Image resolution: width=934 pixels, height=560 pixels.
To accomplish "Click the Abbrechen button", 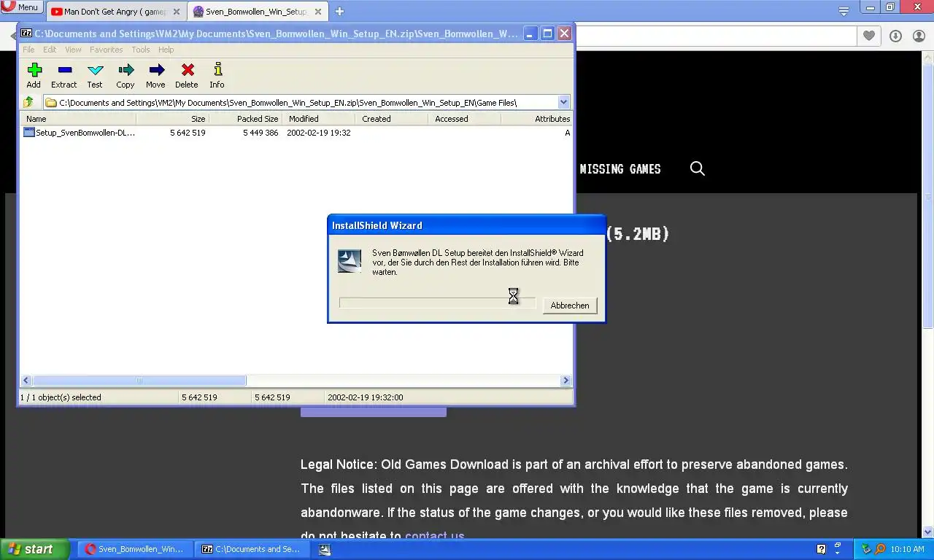I will [x=570, y=306].
